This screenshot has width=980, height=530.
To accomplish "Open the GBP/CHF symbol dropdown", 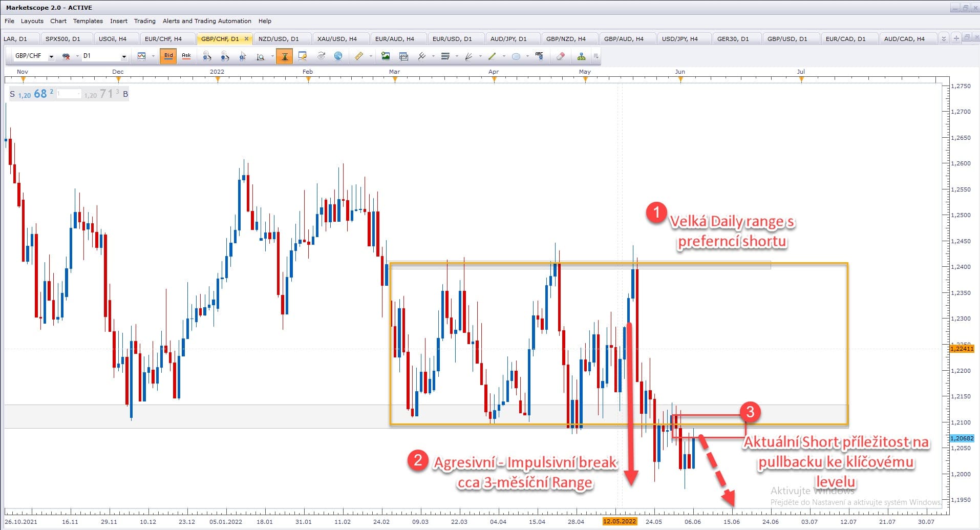I will click(51, 56).
